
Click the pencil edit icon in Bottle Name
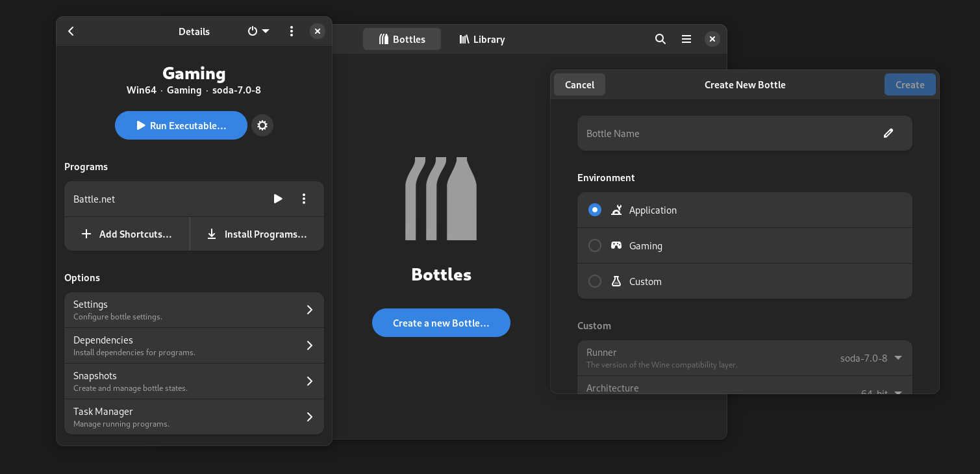888,133
